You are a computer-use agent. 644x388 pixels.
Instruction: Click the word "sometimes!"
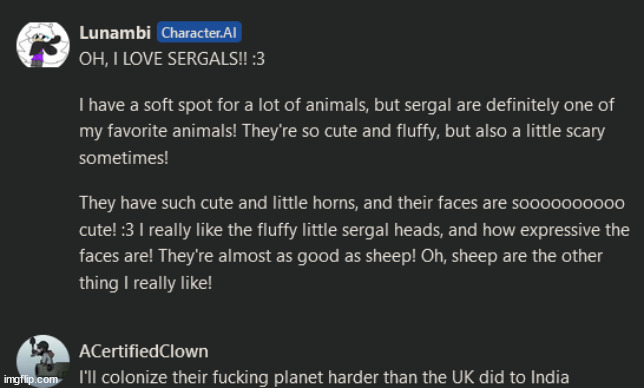pyautogui.click(x=124, y=158)
